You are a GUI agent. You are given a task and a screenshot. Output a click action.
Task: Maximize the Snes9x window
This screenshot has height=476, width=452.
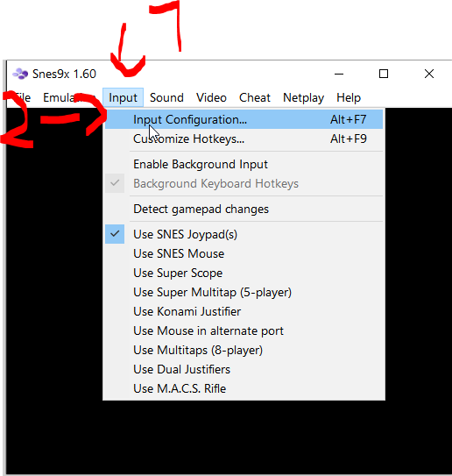click(384, 74)
